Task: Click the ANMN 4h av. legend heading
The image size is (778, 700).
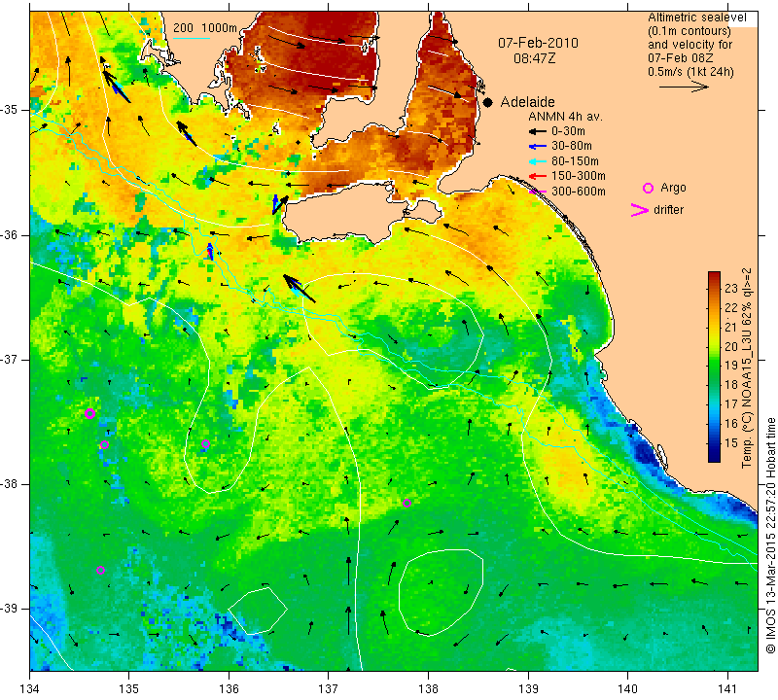Action: pos(565,117)
